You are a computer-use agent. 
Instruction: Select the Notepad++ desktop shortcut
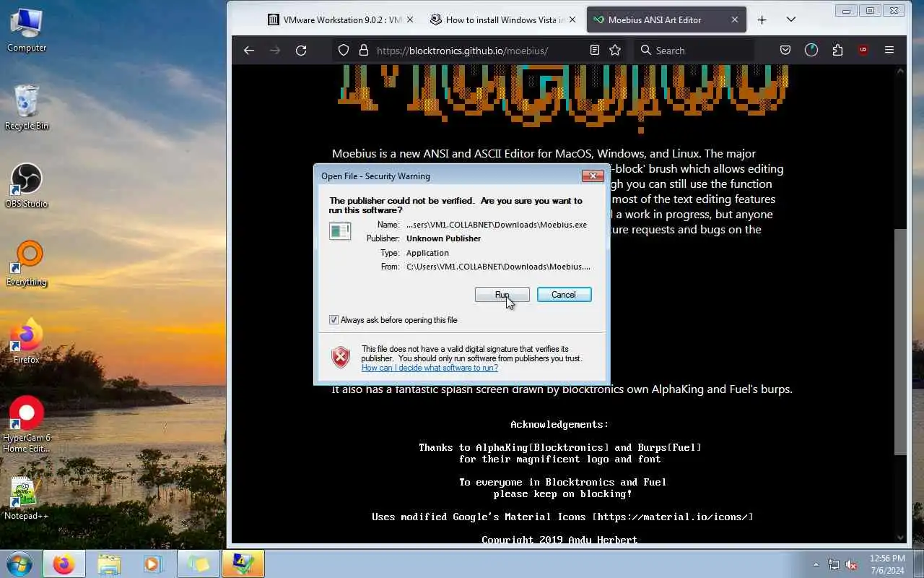tap(27, 499)
